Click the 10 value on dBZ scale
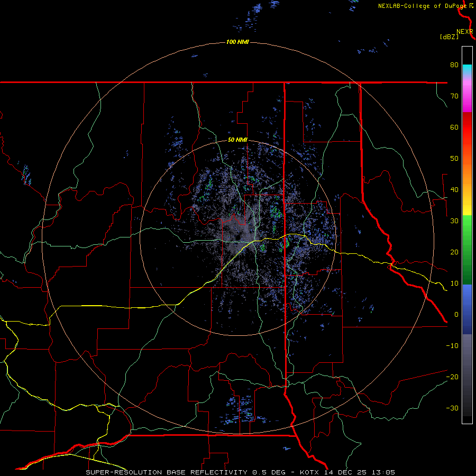Screen dimensions: 476x476 (454, 283)
